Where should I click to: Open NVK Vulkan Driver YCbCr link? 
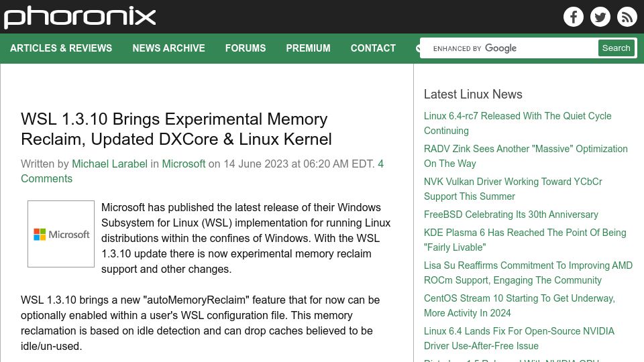click(x=513, y=189)
